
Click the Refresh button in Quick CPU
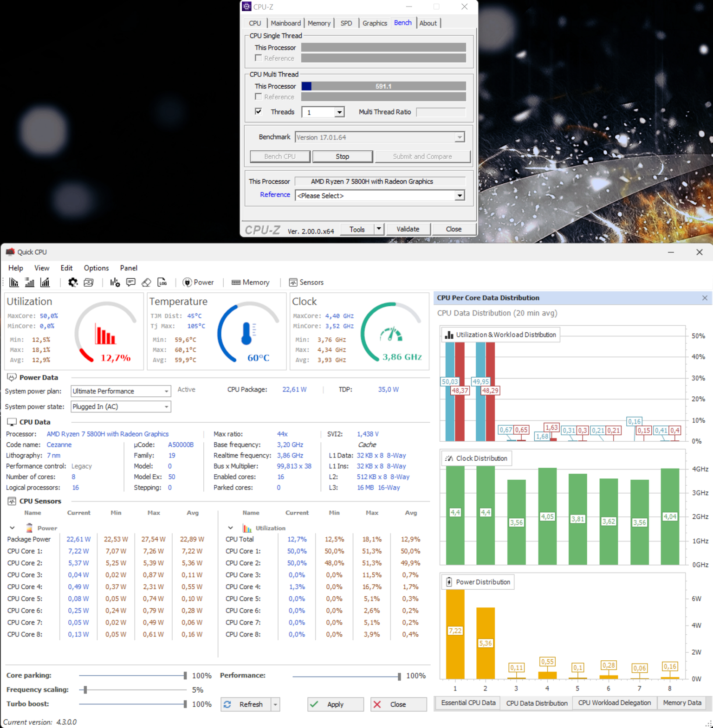(246, 704)
